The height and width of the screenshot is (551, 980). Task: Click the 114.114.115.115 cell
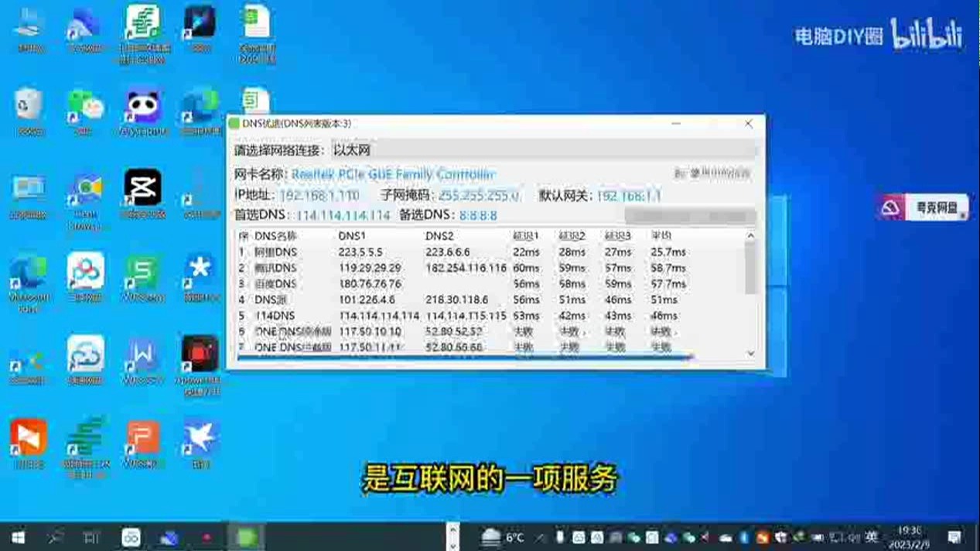(x=466, y=316)
